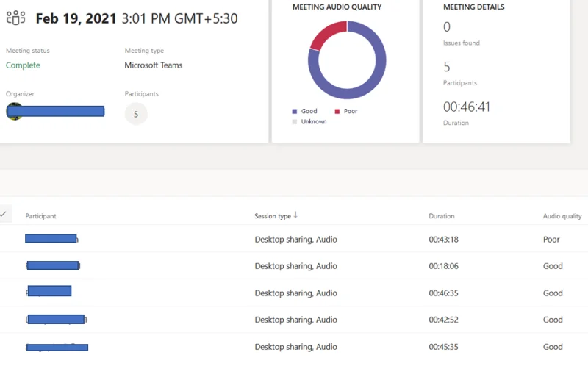588x366 pixels.
Task: Click the duration value 00:42:52
Action: point(444,320)
